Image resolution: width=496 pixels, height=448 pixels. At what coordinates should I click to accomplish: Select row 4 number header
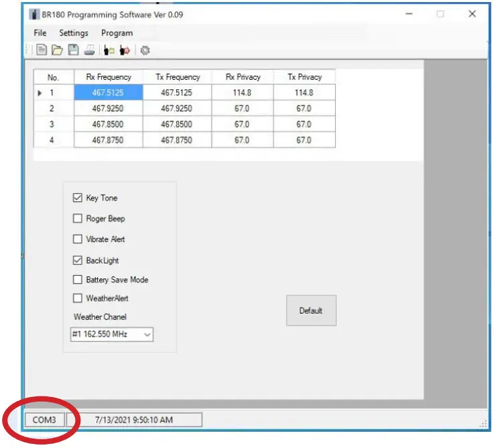point(52,140)
